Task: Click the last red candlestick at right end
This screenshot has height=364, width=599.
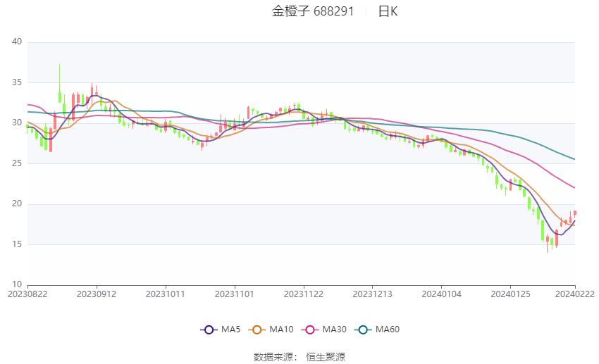Action: click(575, 213)
